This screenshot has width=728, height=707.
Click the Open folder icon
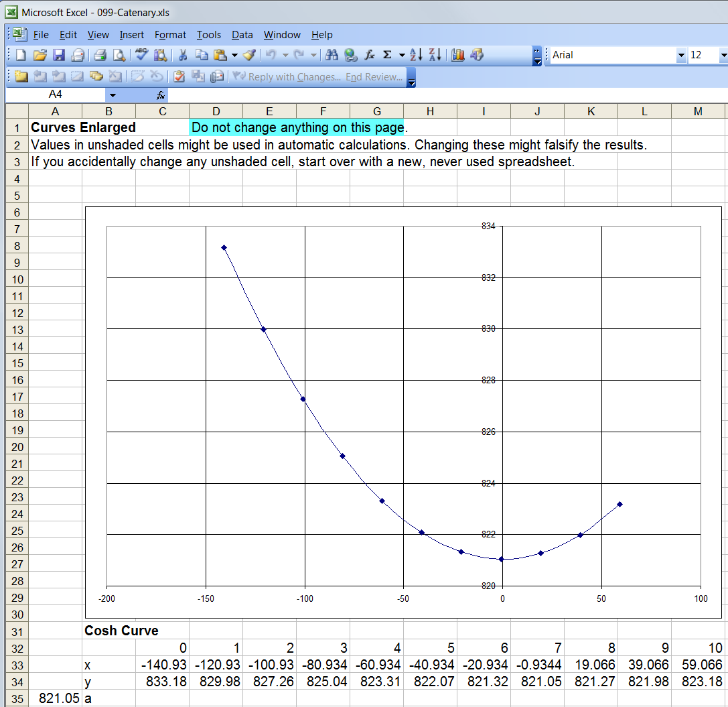[x=40, y=56]
